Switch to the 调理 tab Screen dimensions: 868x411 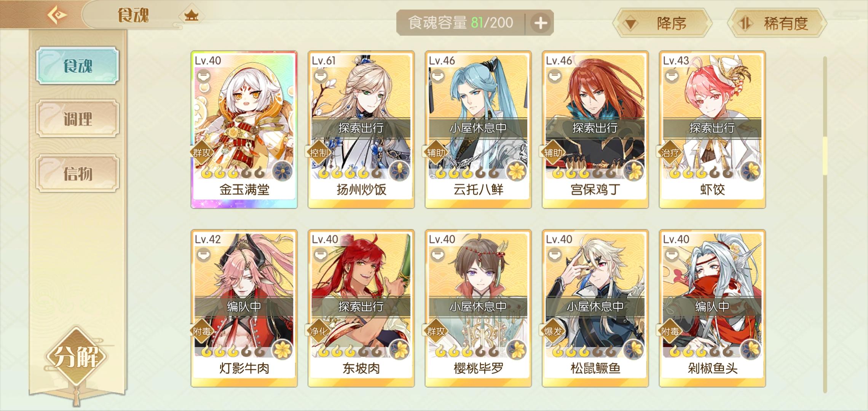[78, 119]
